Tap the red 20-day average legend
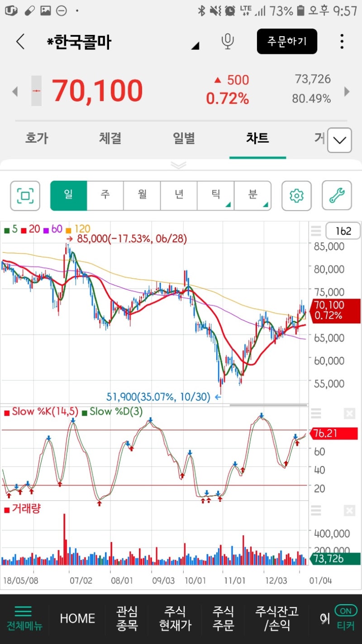 (30, 229)
